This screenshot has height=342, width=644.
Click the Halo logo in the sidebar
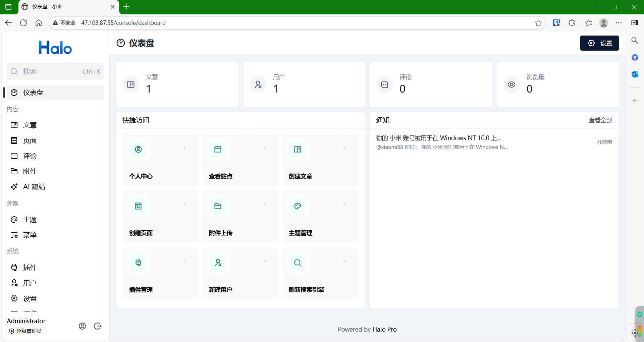coord(55,48)
